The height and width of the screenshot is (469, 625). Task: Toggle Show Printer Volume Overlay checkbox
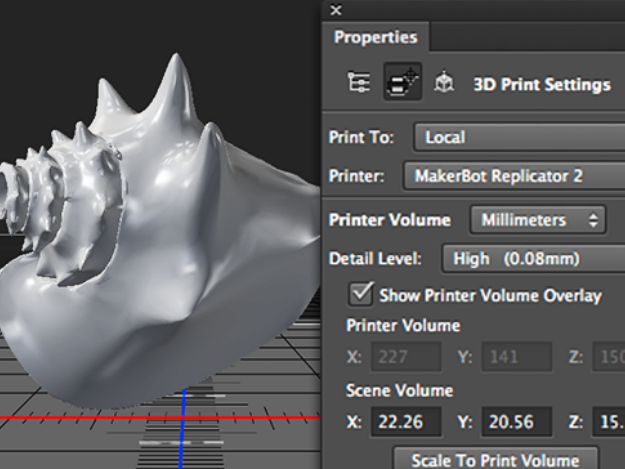pos(361,294)
